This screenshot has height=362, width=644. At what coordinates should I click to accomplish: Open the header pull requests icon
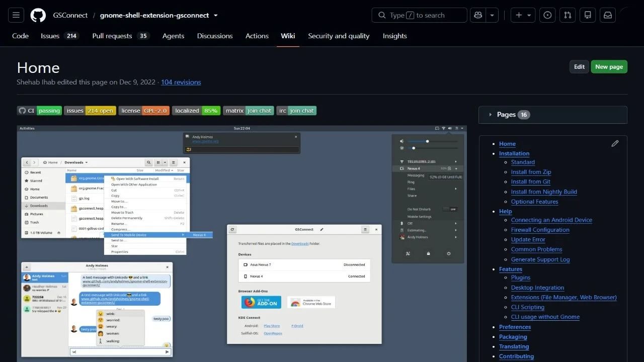click(x=568, y=15)
